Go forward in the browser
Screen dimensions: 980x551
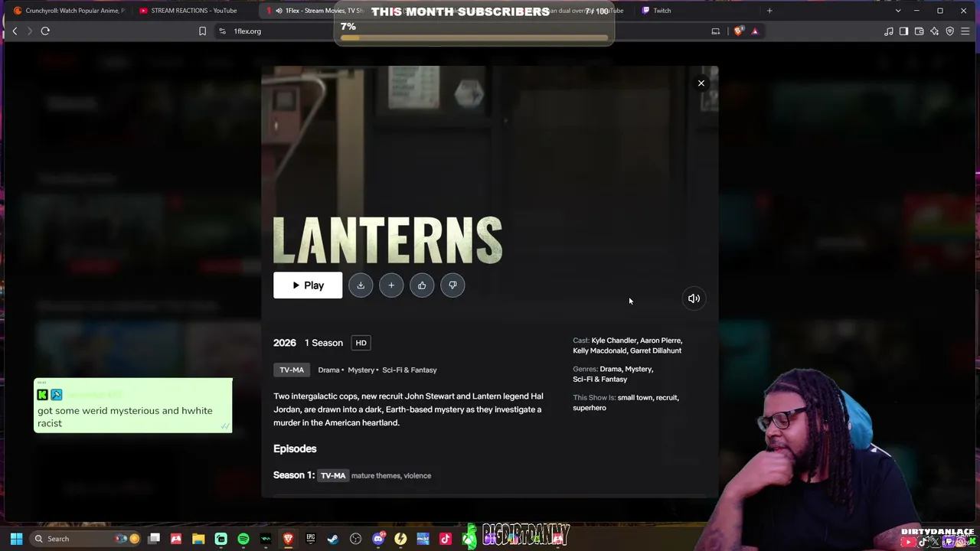[x=30, y=31]
